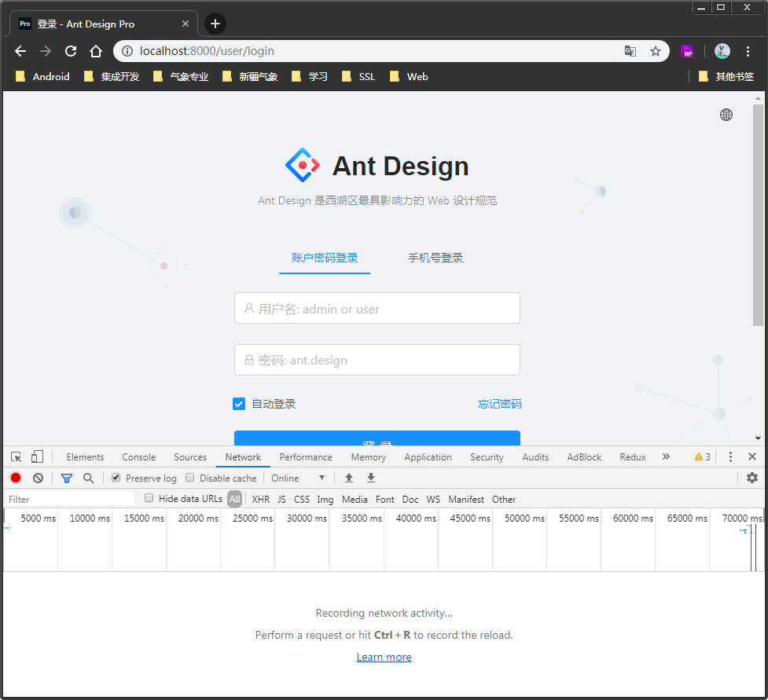Image resolution: width=768 pixels, height=700 pixels.
Task: Switch to the Performance panel
Action: click(x=305, y=456)
